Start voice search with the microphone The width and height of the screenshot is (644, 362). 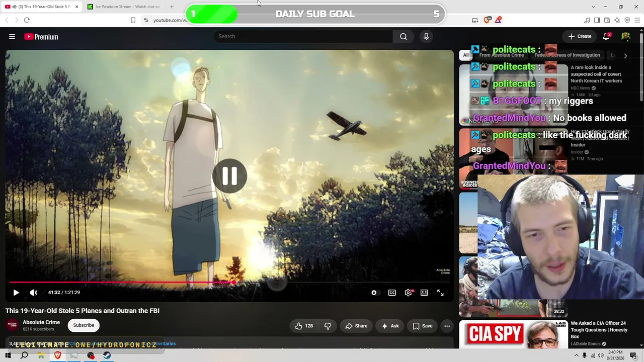point(426,36)
